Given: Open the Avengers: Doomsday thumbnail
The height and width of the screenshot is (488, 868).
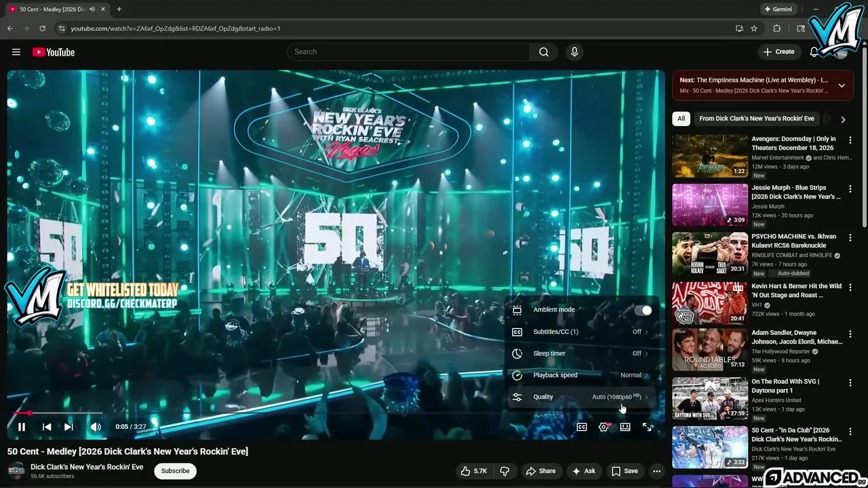Looking at the screenshot, I should pos(710,156).
